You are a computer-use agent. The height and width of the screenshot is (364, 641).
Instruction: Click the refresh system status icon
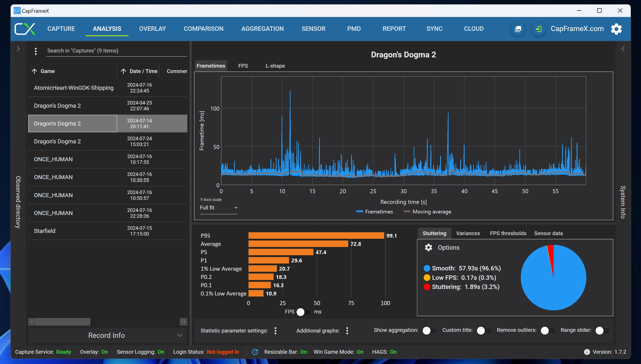pos(255,352)
